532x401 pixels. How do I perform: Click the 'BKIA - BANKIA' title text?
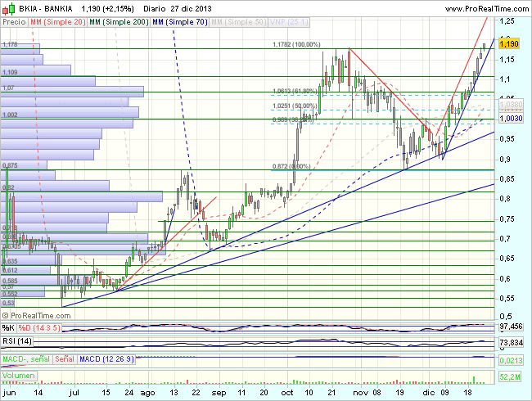(46, 9)
